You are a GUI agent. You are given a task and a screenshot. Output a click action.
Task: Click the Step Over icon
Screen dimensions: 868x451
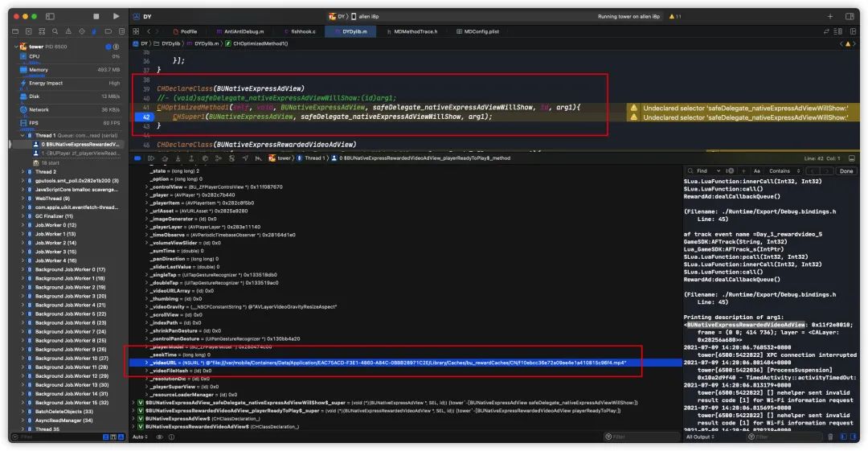coord(165,158)
